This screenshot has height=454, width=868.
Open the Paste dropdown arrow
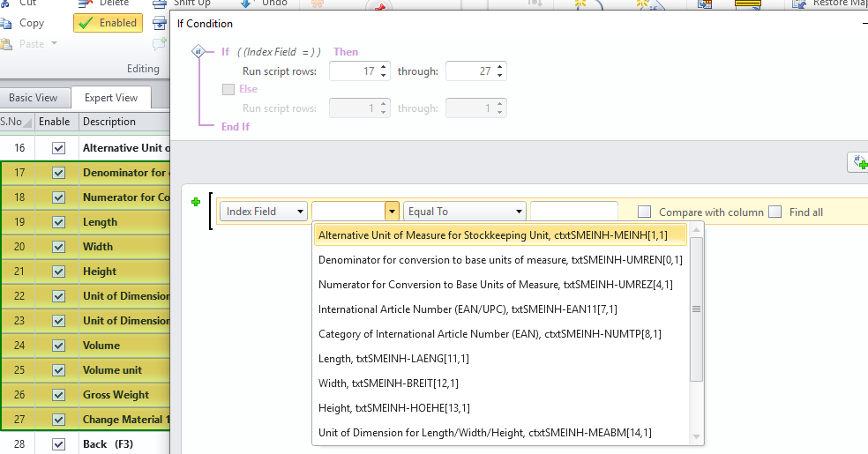click(55, 43)
